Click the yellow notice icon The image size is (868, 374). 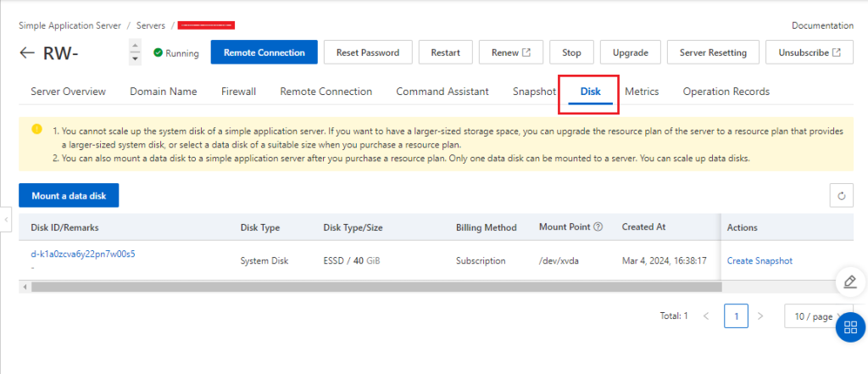[x=36, y=130]
